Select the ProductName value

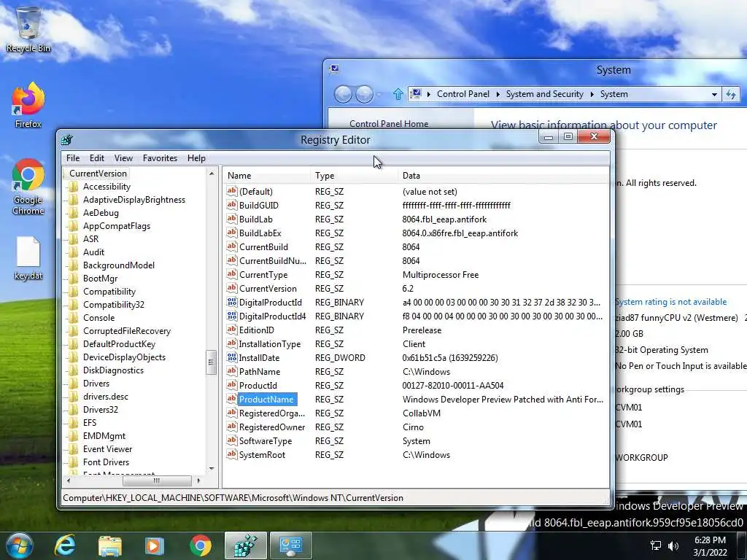(x=267, y=399)
